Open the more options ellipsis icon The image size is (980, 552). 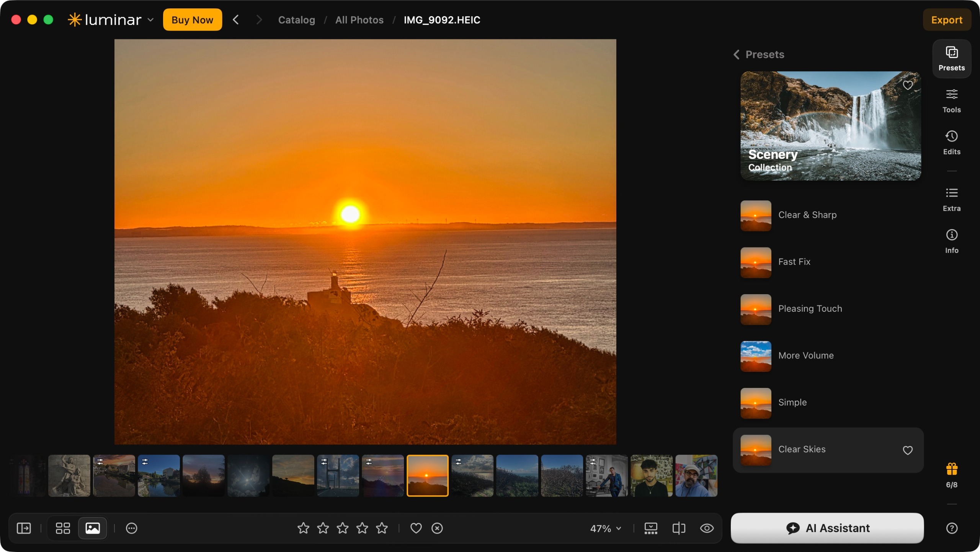131,528
